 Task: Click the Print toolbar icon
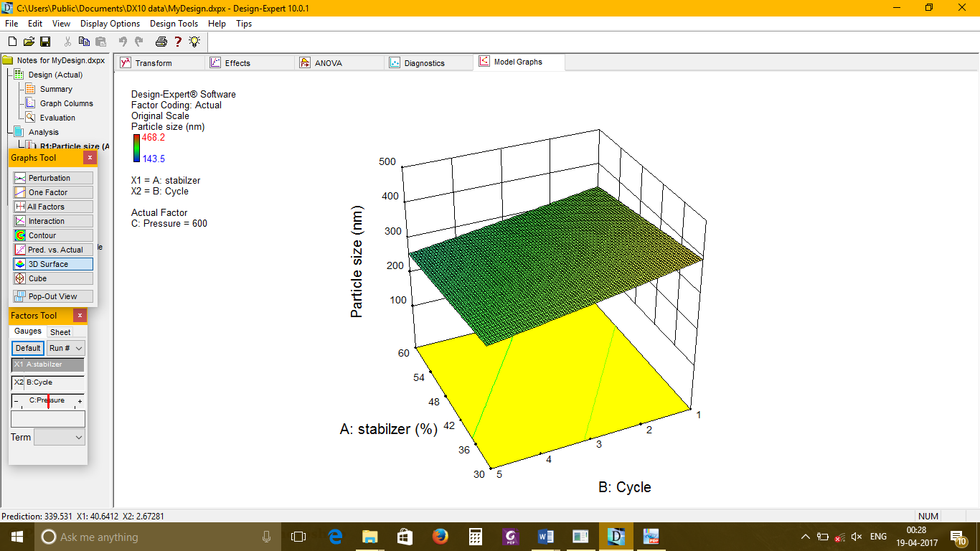click(x=161, y=42)
